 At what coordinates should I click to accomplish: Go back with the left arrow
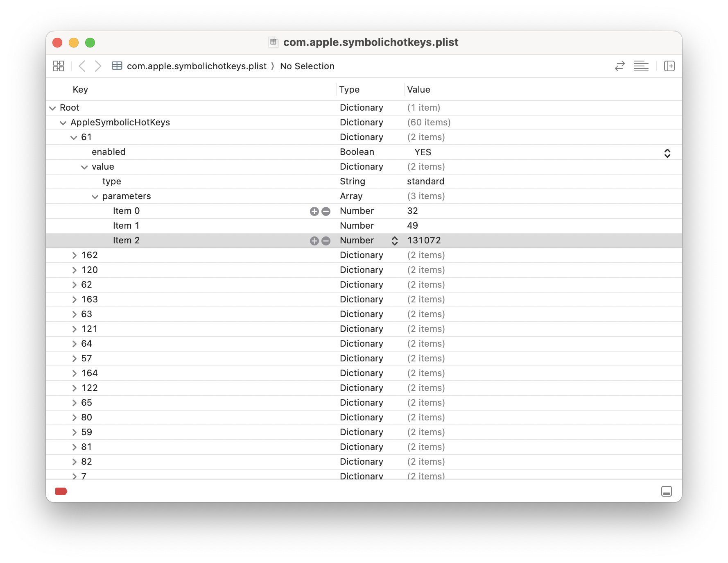[x=82, y=66]
